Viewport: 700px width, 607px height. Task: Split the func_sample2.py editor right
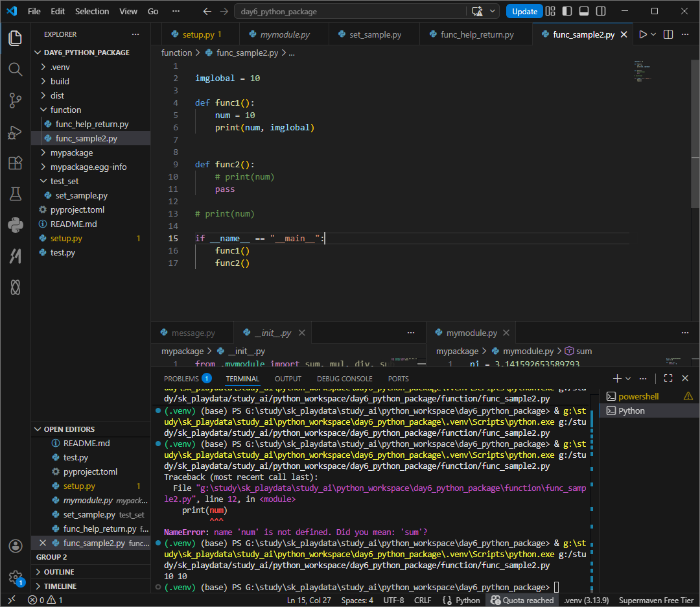click(x=668, y=34)
